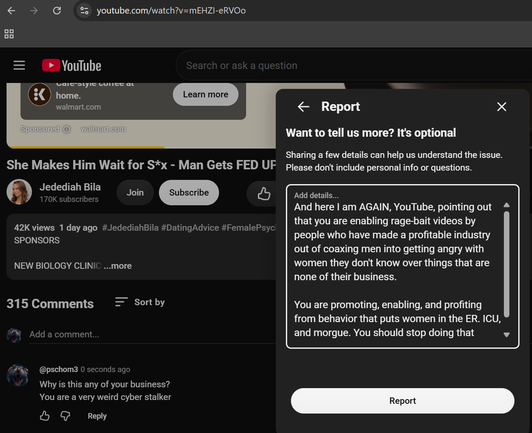Open @pschom3 commenter profile name
Viewport: 532px width, 433px height.
click(x=59, y=369)
